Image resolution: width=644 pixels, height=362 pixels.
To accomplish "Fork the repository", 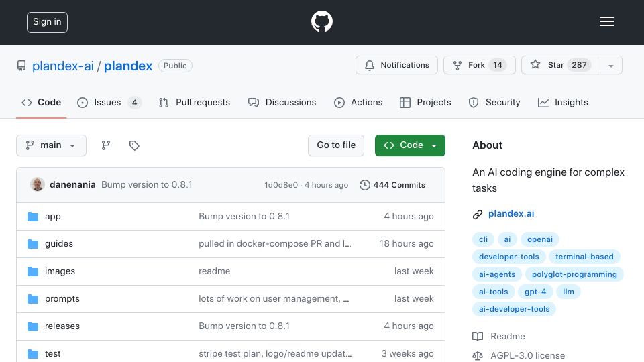I will (479, 65).
